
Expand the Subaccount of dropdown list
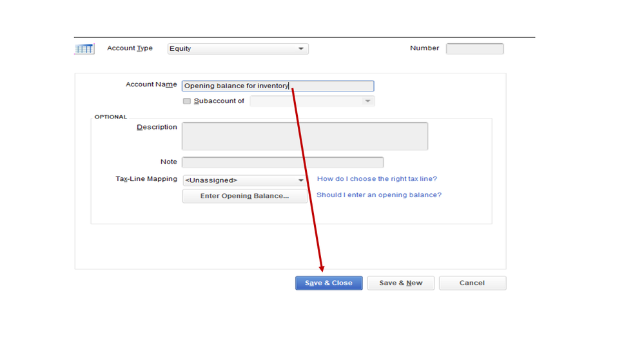pos(312,101)
